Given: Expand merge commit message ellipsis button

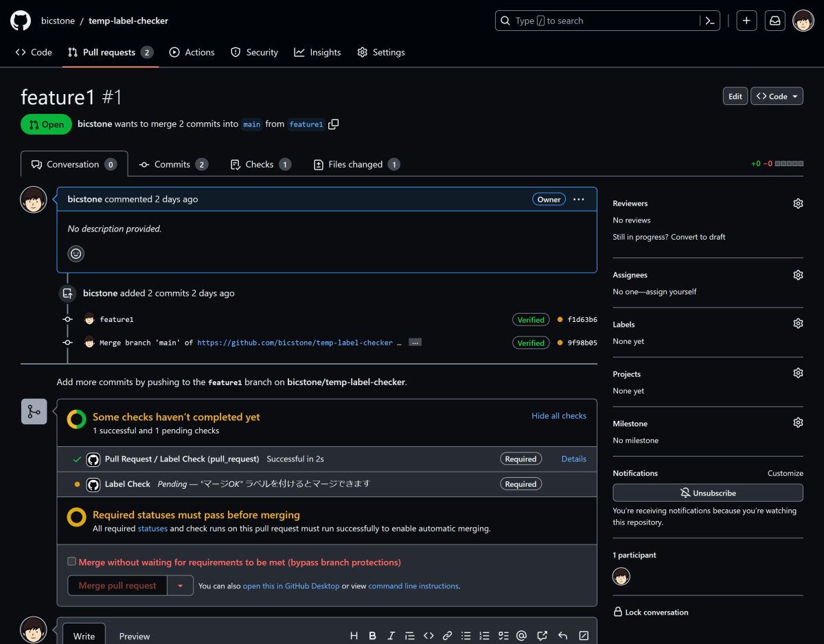Looking at the screenshot, I should (415, 342).
